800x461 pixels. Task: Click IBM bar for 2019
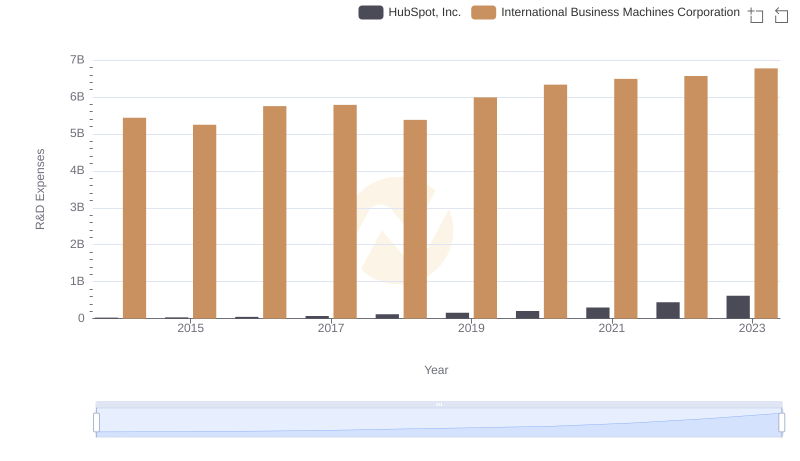coord(485,208)
